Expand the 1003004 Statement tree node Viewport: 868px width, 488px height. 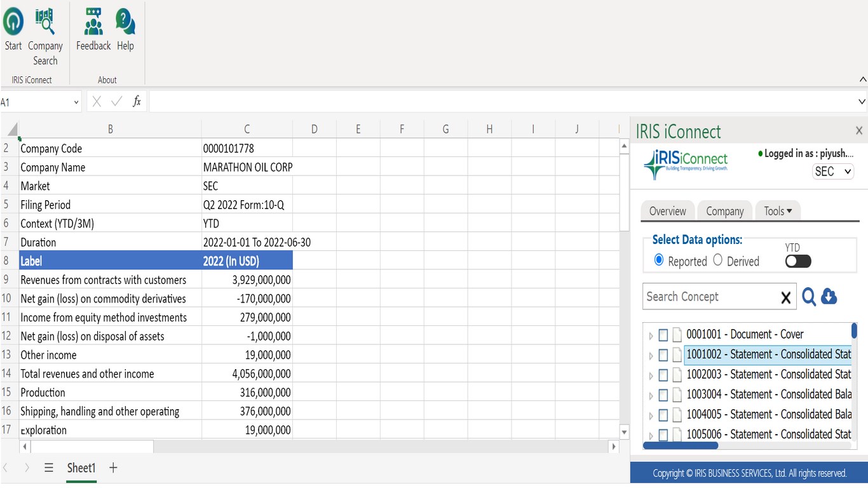(x=651, y=396)
